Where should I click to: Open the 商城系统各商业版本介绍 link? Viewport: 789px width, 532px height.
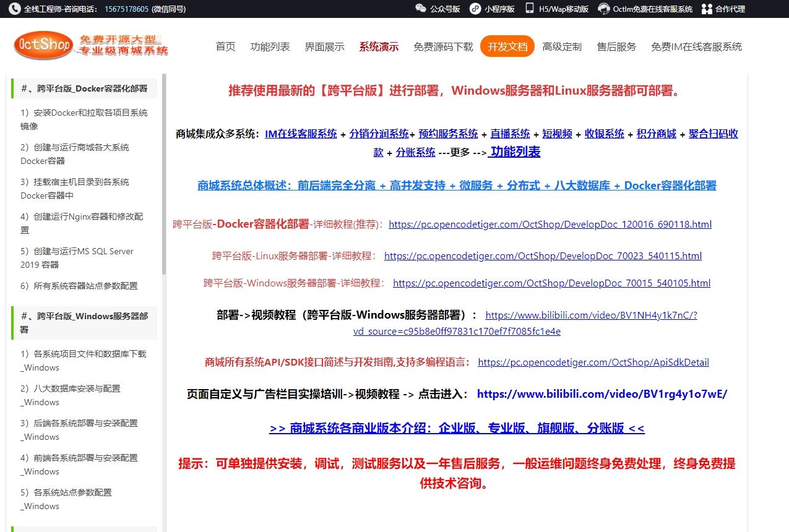457,428
